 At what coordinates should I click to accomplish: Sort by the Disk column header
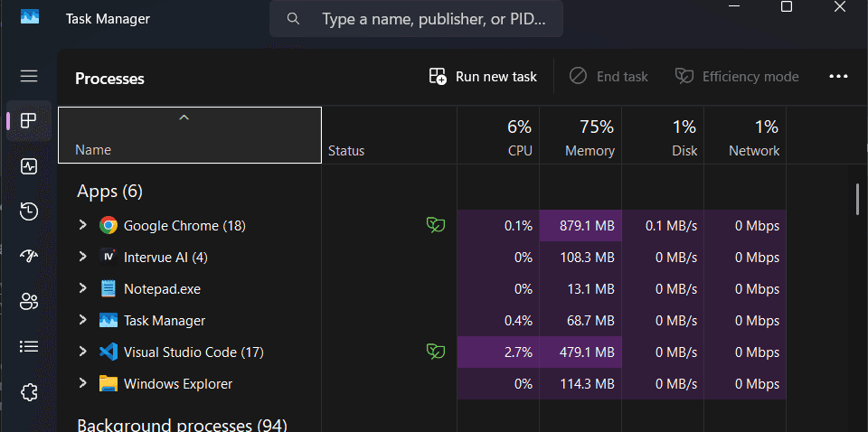[663, 135]
